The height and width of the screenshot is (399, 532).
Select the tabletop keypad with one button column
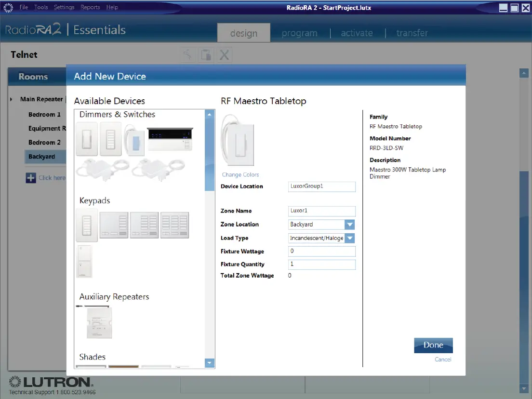(114, 226)
